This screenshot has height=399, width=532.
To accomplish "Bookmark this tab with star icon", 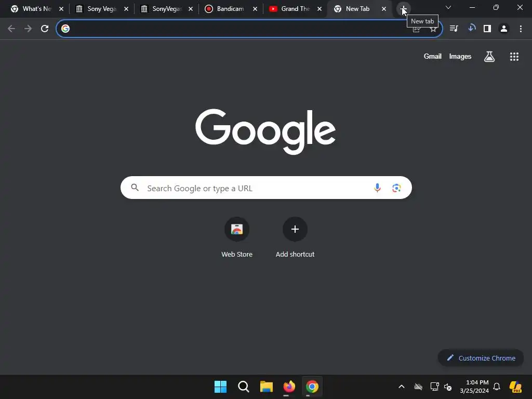I will 433,29.
